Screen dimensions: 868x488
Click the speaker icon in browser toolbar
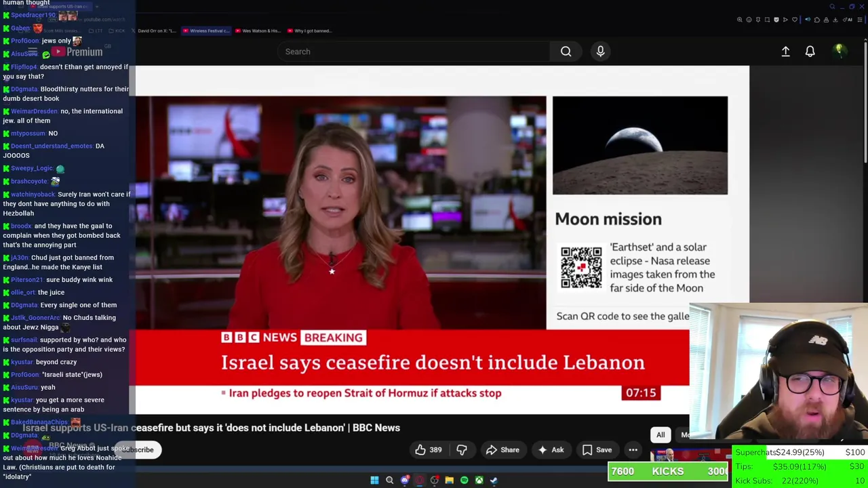(808, 20)
